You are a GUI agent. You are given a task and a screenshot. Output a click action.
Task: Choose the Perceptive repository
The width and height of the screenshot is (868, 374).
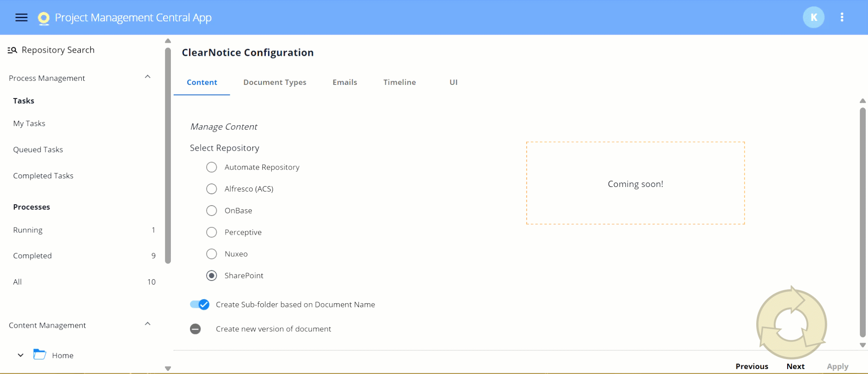coord(211,232)
